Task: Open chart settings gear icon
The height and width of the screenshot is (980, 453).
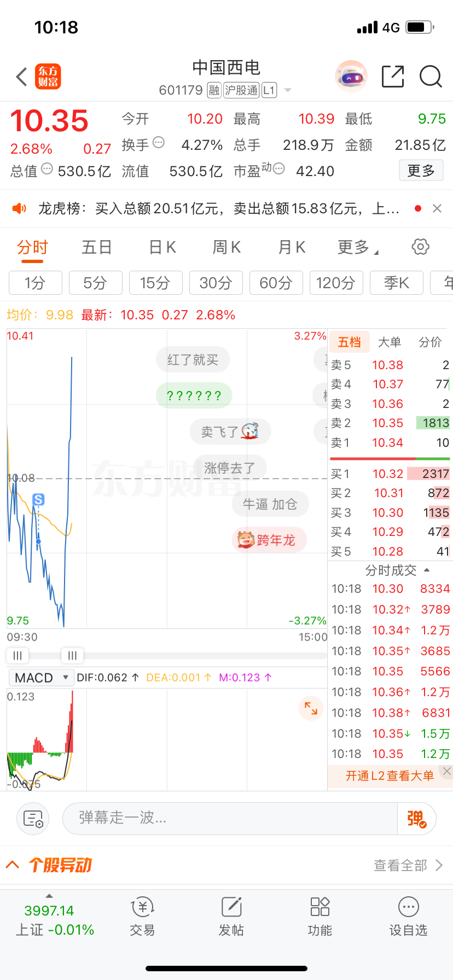Action: coord(420,247)
